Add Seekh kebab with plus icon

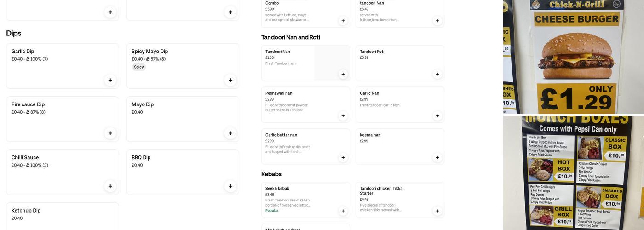(x=343, y=211)
